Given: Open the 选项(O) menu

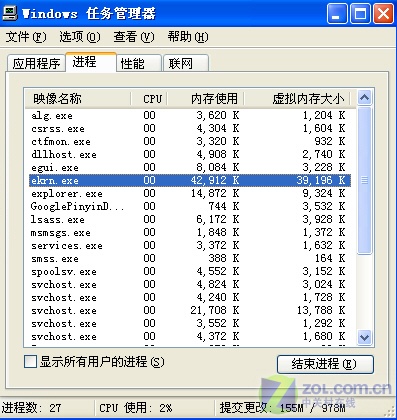Looking at the screenshot, I should tap(79, 37).
